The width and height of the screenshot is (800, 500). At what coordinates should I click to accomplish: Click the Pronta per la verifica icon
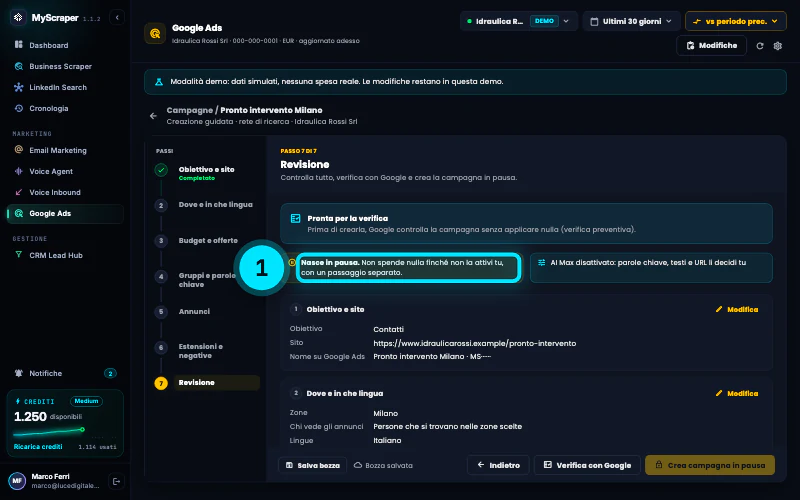coord(295,218)
